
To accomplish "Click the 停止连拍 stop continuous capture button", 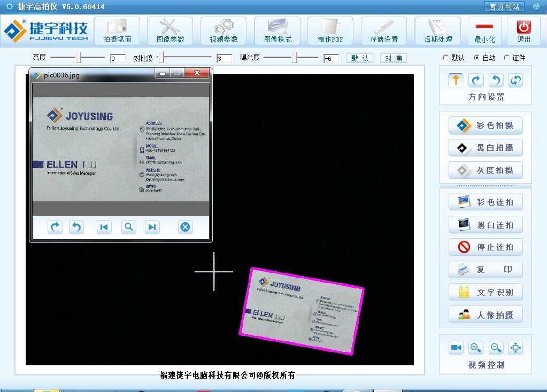I will (486, 247).
